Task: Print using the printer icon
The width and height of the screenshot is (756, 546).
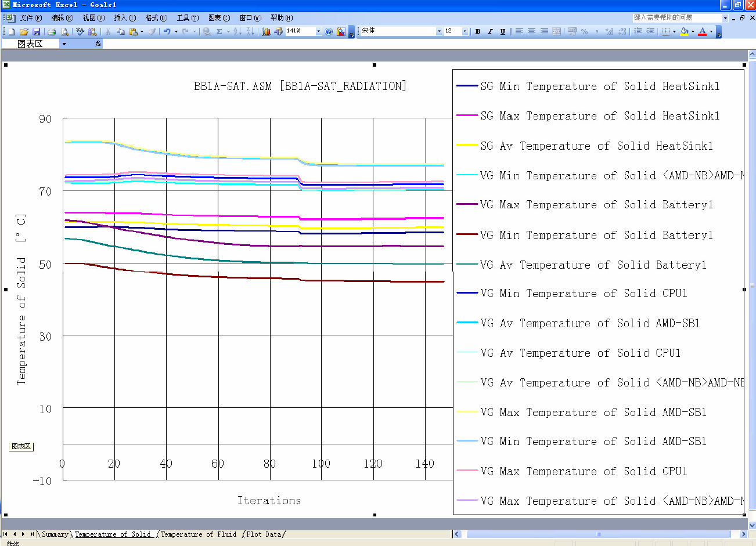Action: point(52,31)
